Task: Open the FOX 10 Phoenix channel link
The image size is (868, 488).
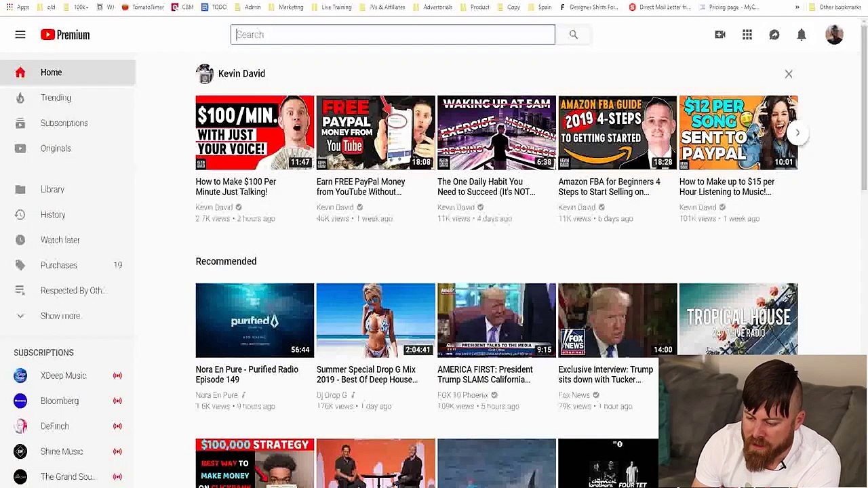Action: 462,395
